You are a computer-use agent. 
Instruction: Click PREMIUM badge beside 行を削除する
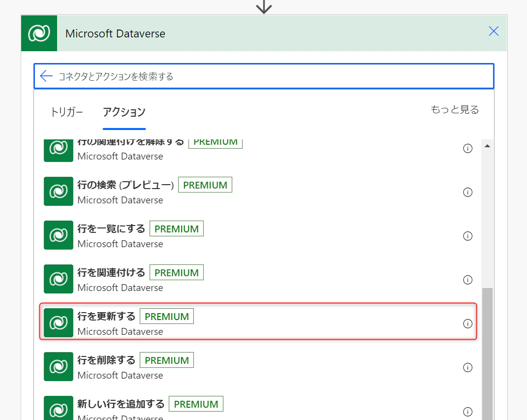click(x=167, y=360)
